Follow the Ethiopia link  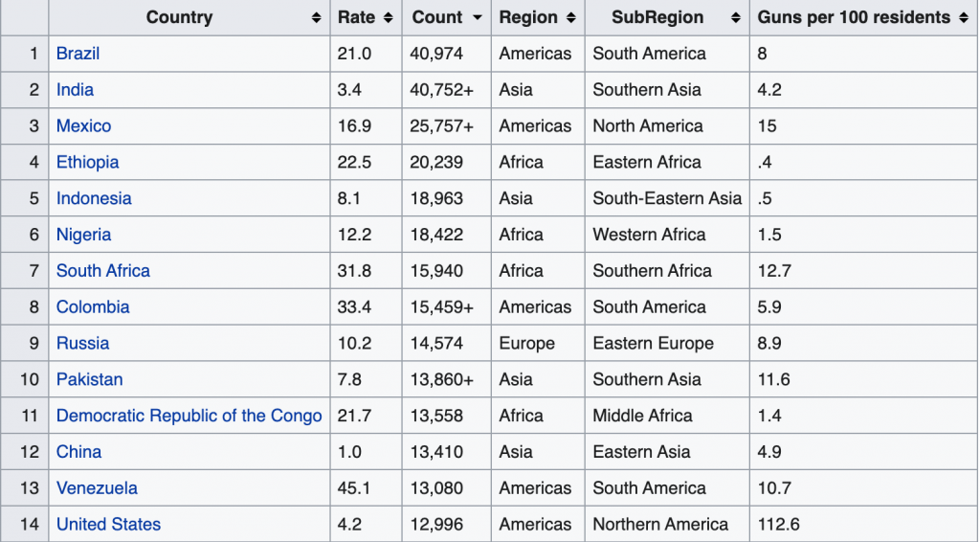87,163
